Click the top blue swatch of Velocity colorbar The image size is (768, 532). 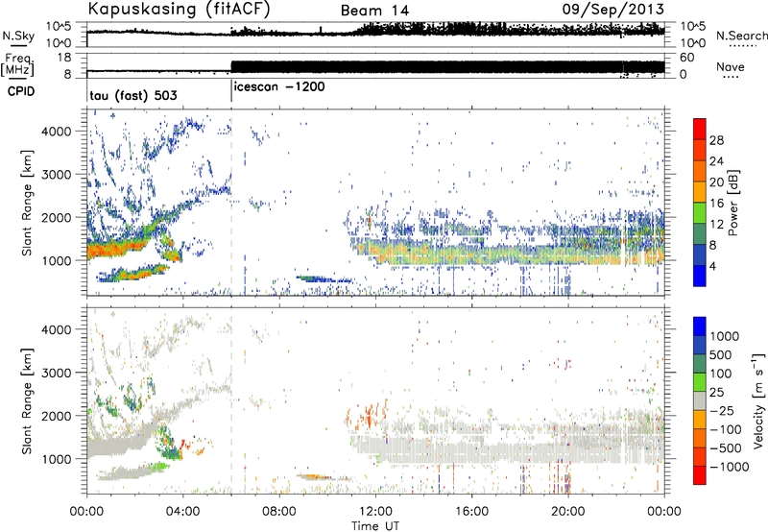700,326
